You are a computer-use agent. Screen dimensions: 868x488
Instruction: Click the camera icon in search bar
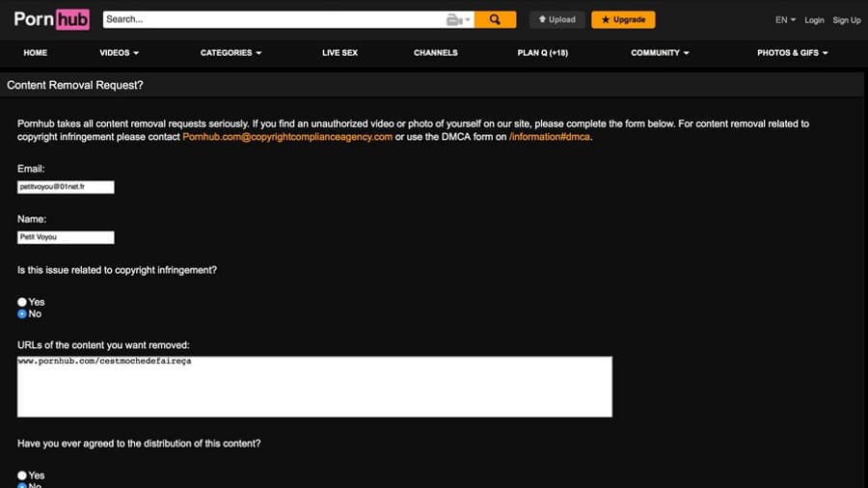(455, 19)
